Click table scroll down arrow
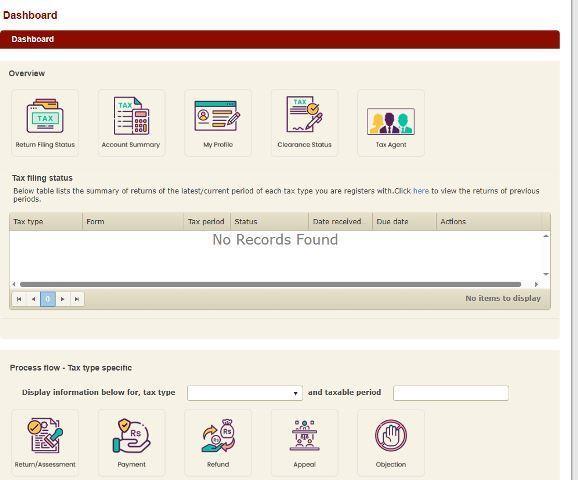Viewport: 578px width, 480px height. pos(546,274)
